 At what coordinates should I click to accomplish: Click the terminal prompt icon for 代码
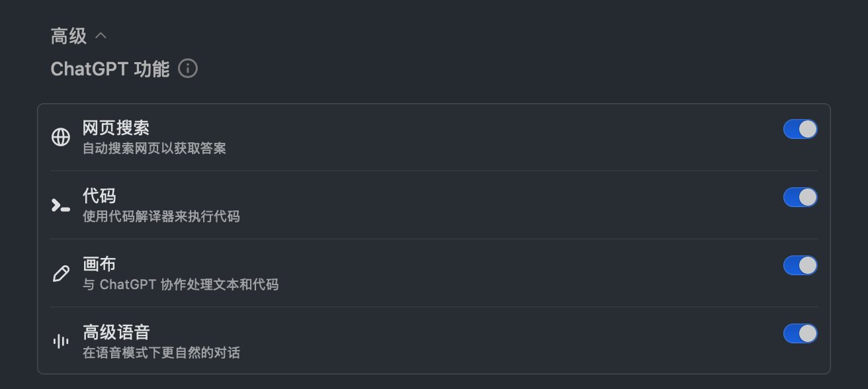pyautogui.click(x=61, y=205)
